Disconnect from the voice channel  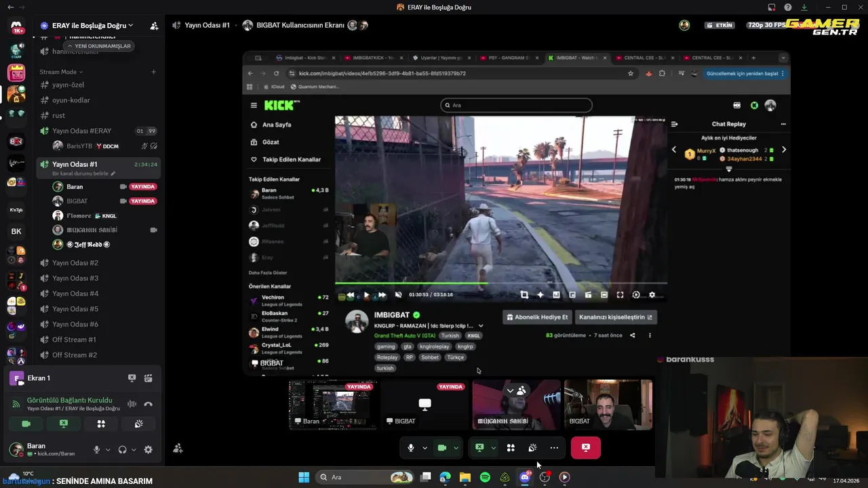(148, 404)
